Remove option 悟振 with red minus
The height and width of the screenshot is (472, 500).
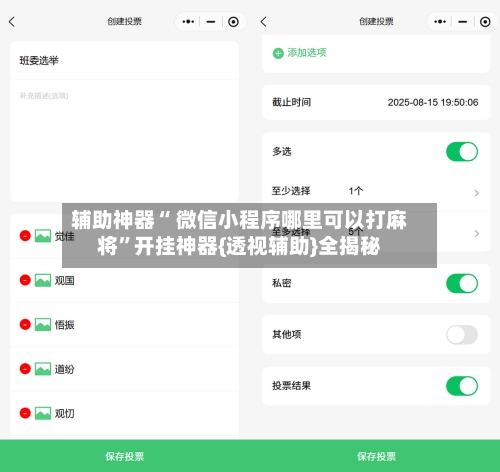(25, 324)
